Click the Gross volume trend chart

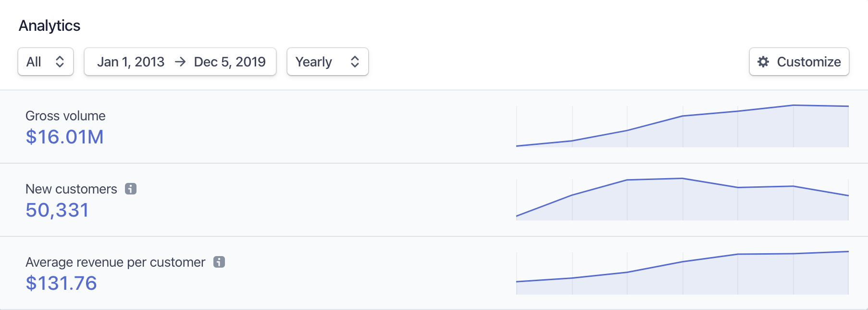pyautogui.click(x=682, y=126)
